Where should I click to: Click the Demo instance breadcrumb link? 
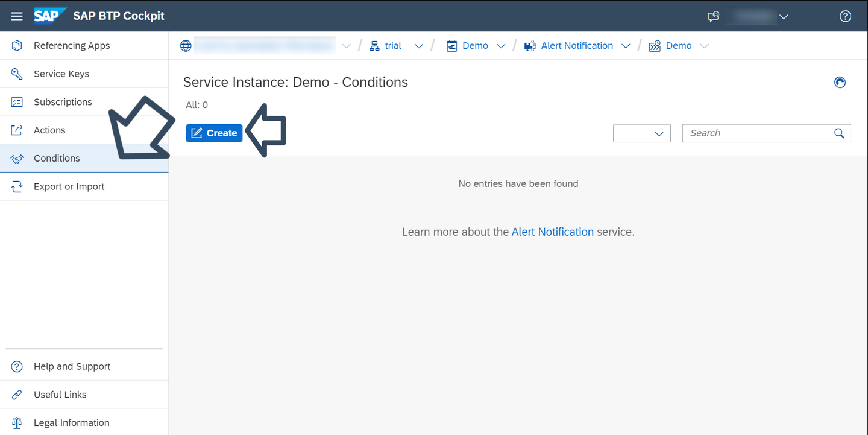tap(679, 46)
